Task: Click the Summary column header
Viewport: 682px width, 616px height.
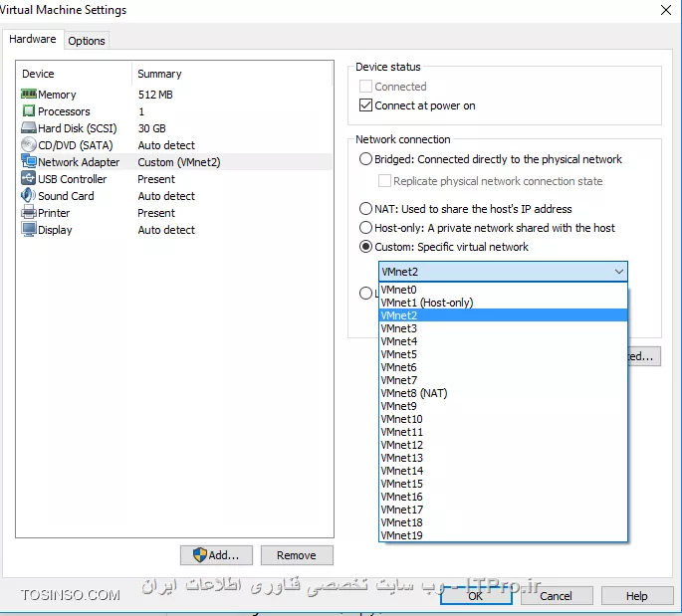Action: point(232,74)
